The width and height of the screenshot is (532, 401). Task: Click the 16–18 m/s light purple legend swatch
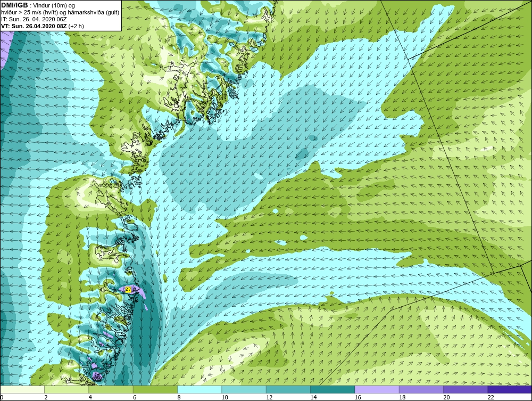pos(377,389)
